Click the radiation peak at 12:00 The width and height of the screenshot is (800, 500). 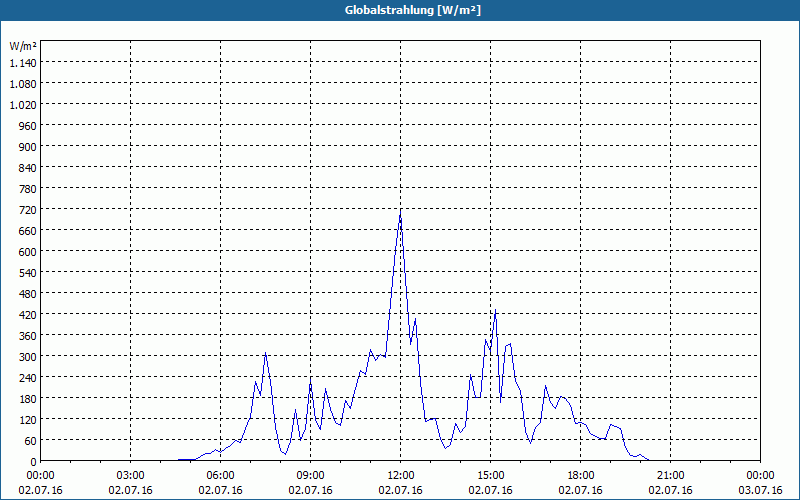pos(401,211)
